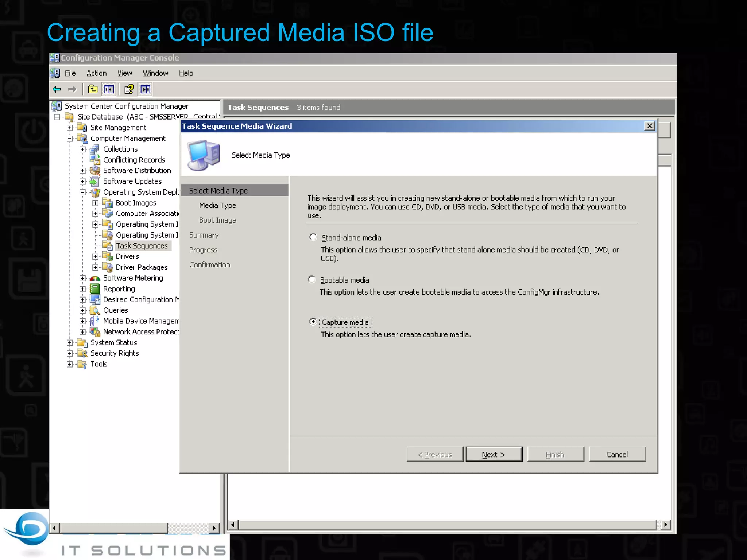The width and height of the screenshot is (747, 560).
Task: Collapse the Site Database tree node
Action: pos(57,117)
